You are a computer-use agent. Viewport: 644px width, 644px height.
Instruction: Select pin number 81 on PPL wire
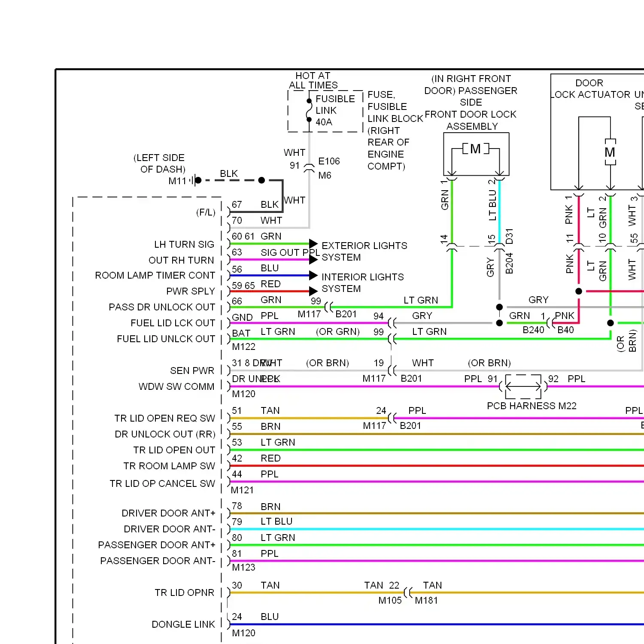[x=237, y=553]
